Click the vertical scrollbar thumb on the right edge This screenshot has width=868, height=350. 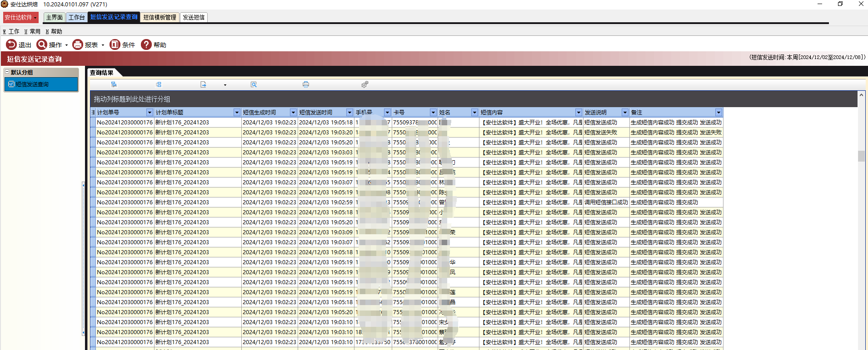(861, 156)
